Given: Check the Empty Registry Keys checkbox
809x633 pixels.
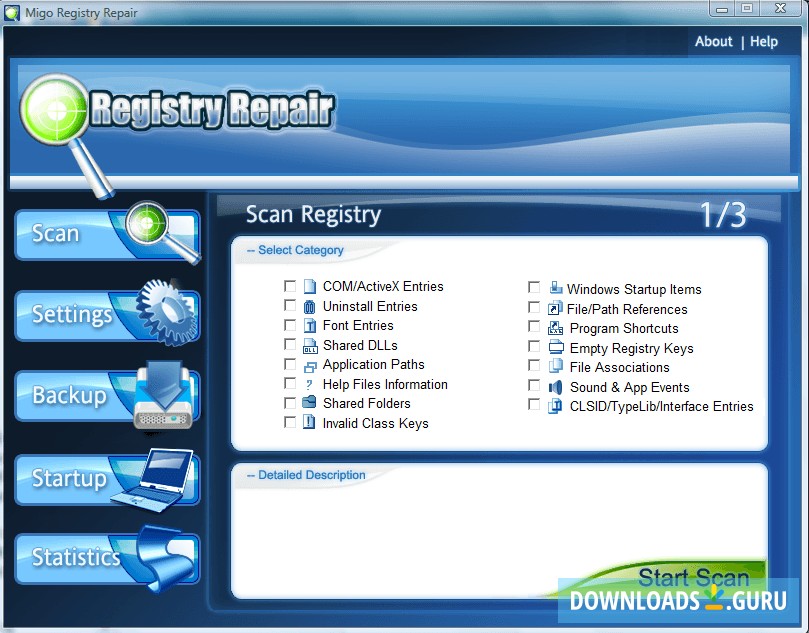Looking at the screenshot, I should 534,346.
